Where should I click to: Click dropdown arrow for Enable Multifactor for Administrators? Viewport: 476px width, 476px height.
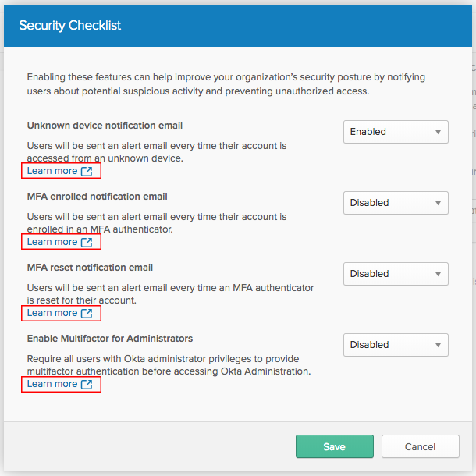pyautogui.click(x=438, y=345)
